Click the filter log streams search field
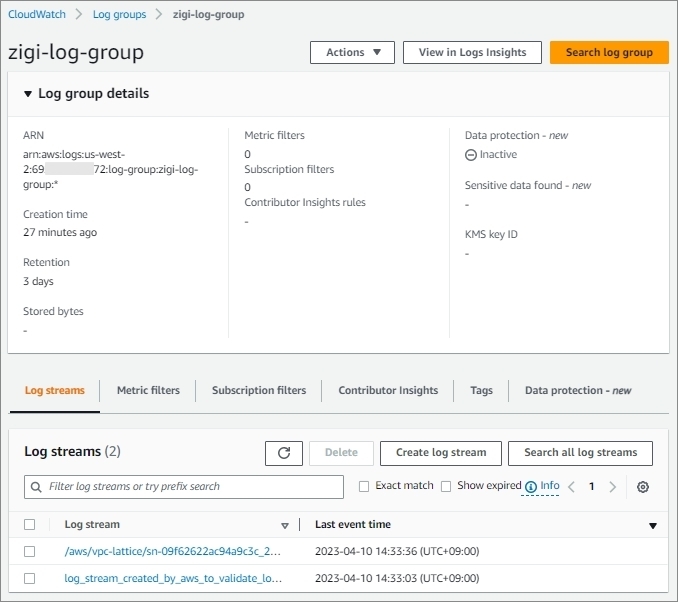The height and width of the screenshot is (602, 678). coord(184,487)
